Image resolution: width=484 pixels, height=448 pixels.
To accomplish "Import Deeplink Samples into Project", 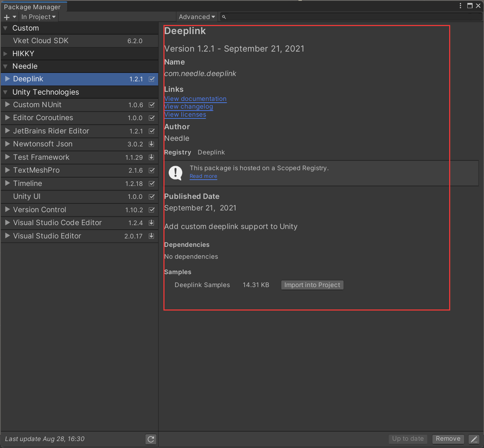I will point(312,285).
